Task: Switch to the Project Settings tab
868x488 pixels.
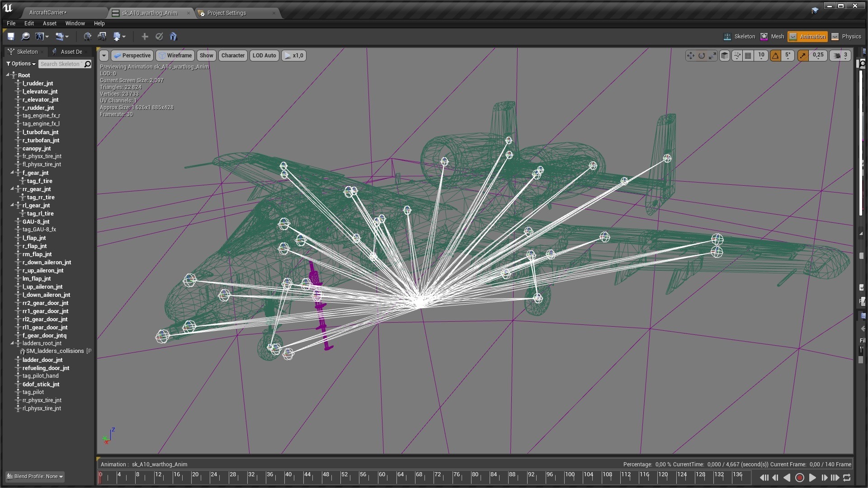Action: click(x=238, y=13)
